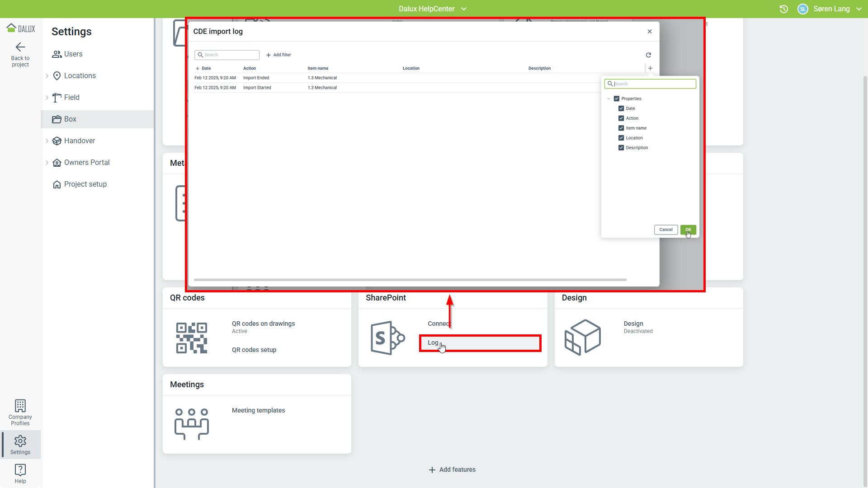868x488 pixels.
Task: Expand the Locations settings section
Action: [47, 76]
